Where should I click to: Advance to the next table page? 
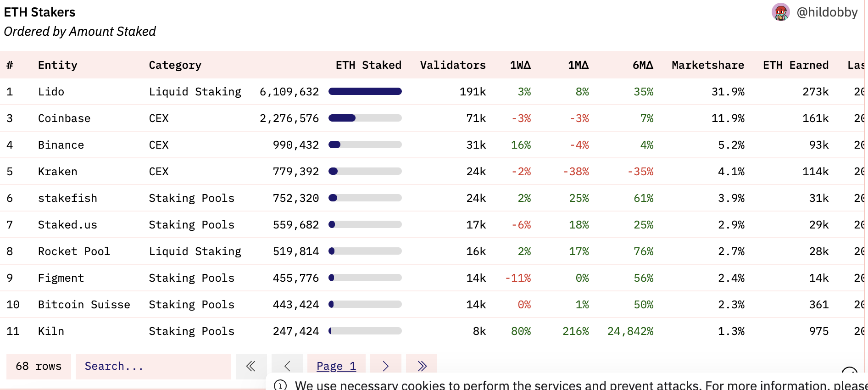385,366
